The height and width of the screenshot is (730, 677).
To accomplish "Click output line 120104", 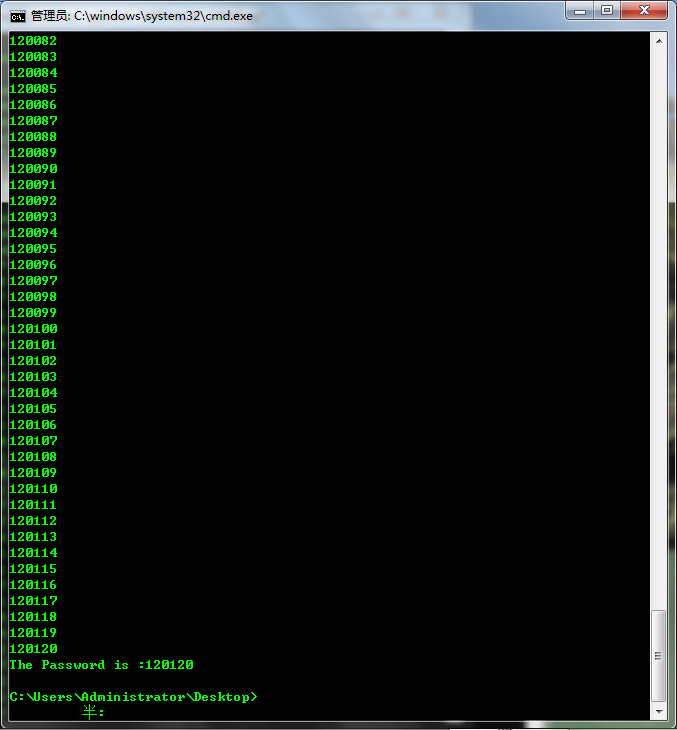I will [33, 393].
